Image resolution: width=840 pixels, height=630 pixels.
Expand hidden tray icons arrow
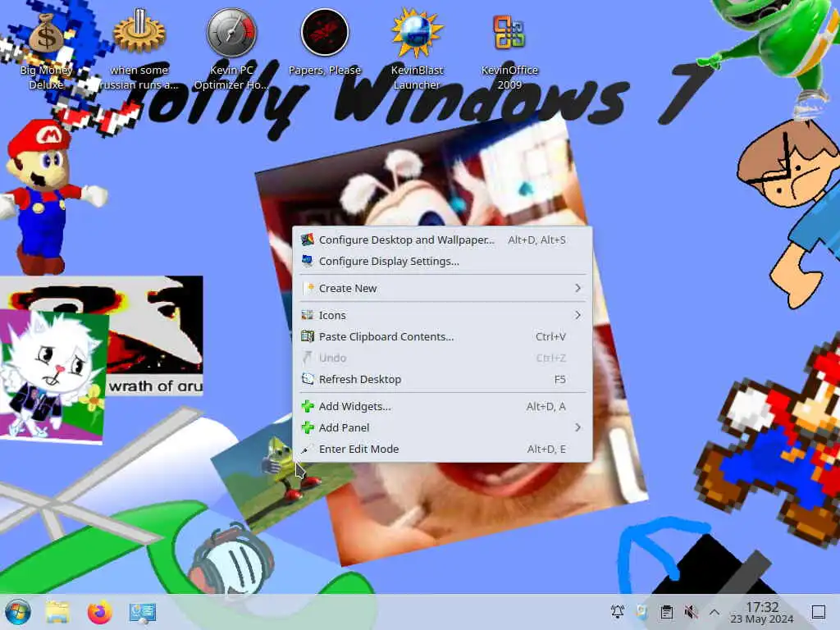coord(714,611)
